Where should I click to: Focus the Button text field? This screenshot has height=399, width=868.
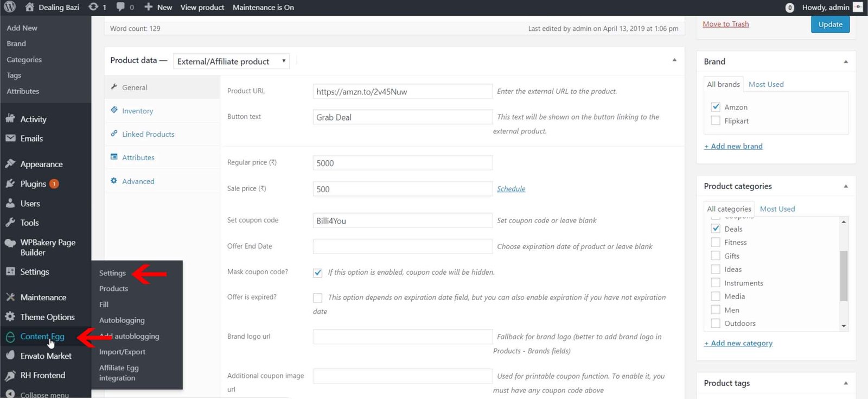(403, 117)
